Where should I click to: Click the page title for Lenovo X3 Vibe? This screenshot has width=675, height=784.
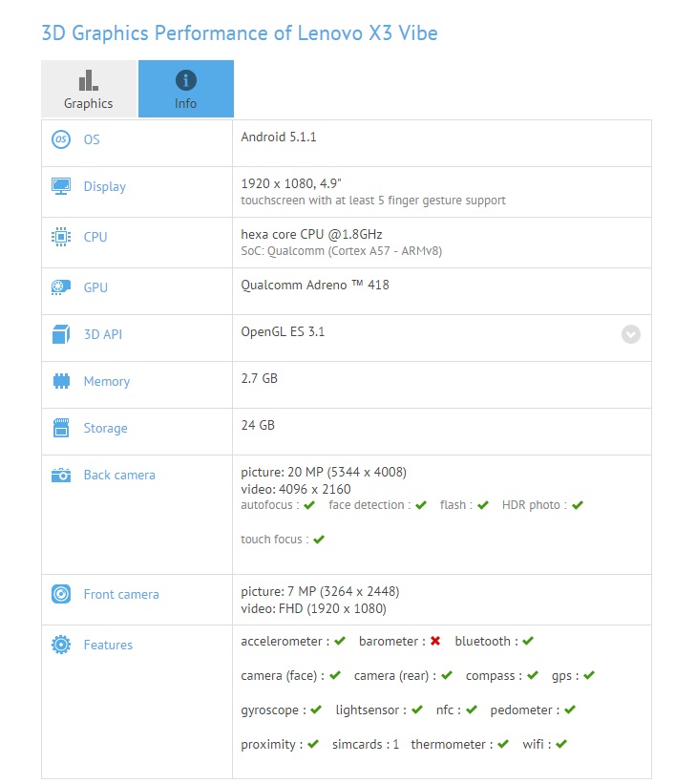(x=240, y=32)
